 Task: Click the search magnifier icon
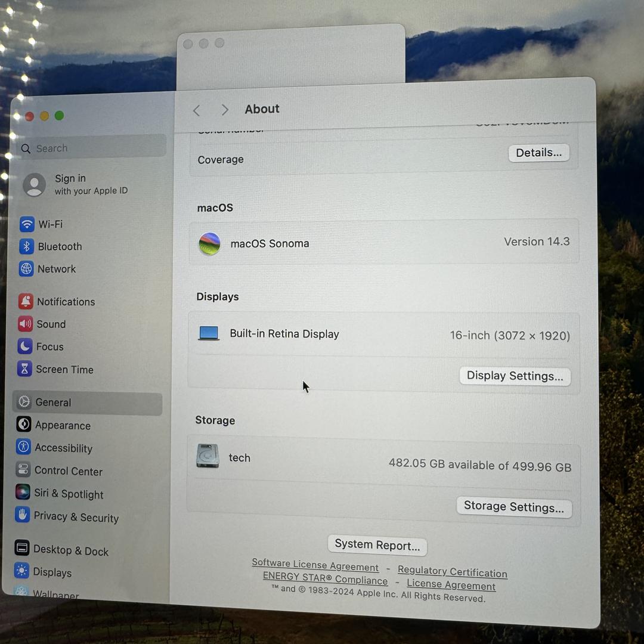point(26,148)
